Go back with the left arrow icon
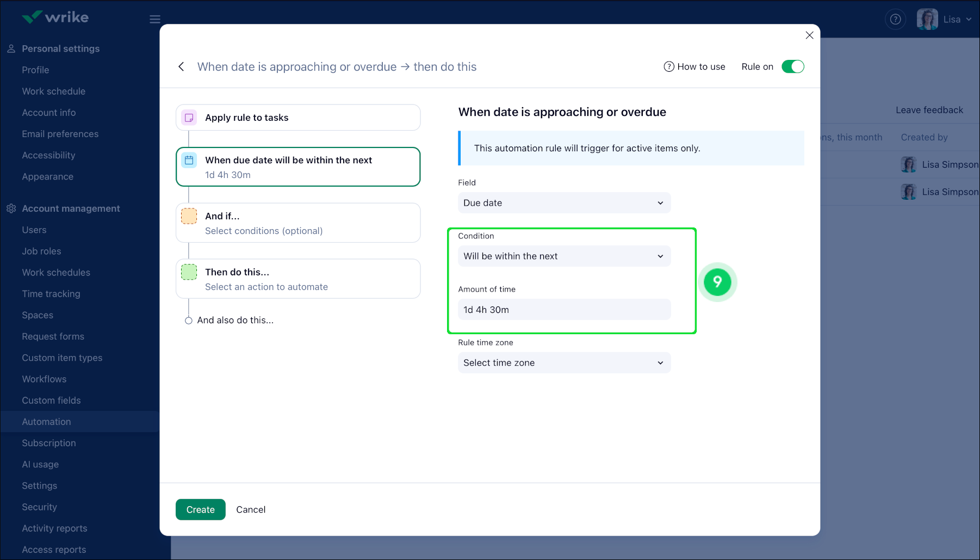 (181, 66)
